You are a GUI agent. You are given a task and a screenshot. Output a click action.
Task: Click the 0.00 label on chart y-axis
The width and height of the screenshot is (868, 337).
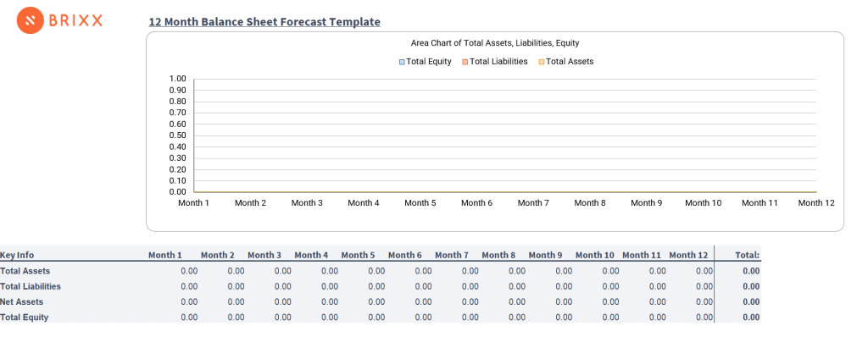point(178,192)
